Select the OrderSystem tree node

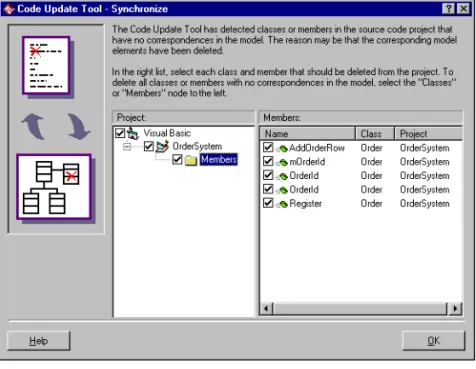coord(197,146)
